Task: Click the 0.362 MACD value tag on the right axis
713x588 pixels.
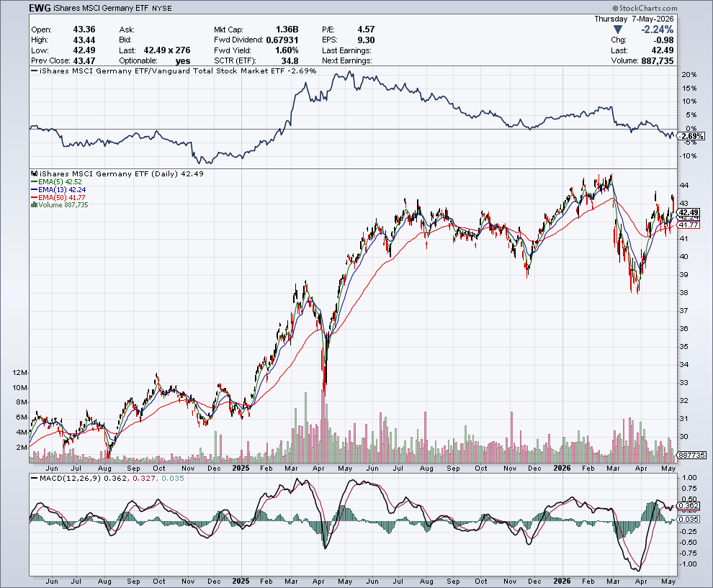Action: [689, 506]
